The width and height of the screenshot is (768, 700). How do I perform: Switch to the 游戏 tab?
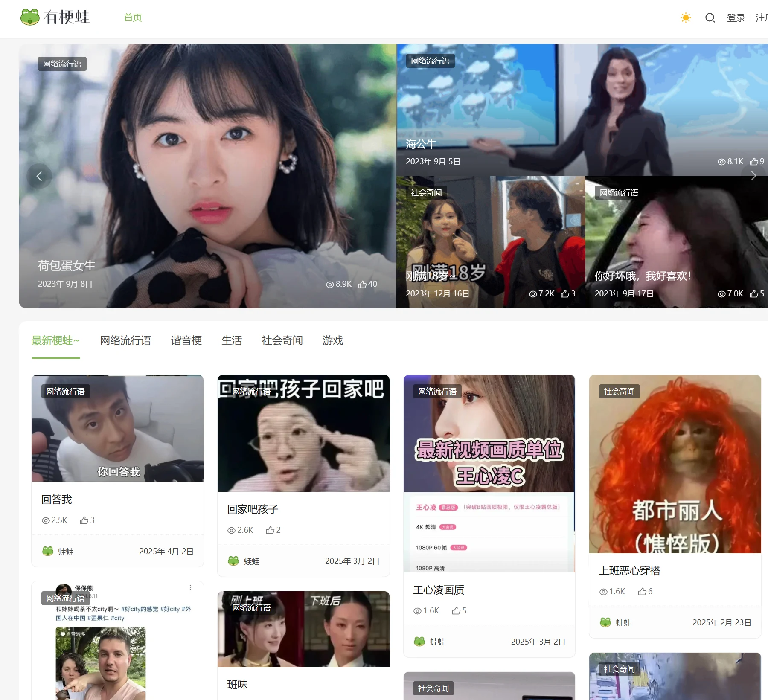pyautogui.click(x=333, y=340)
